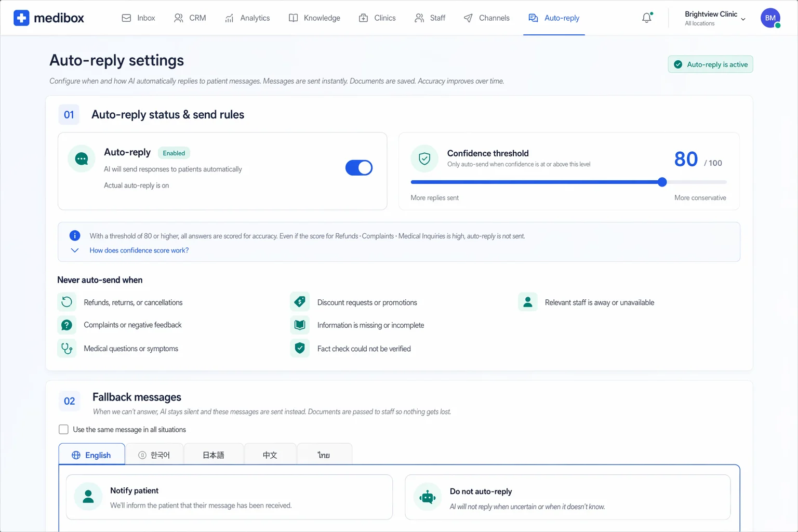The width and height of the screenshot is (798, 532).
Task: Click the Auto-reply is active status badge
Action: click(x=710, y=64)
